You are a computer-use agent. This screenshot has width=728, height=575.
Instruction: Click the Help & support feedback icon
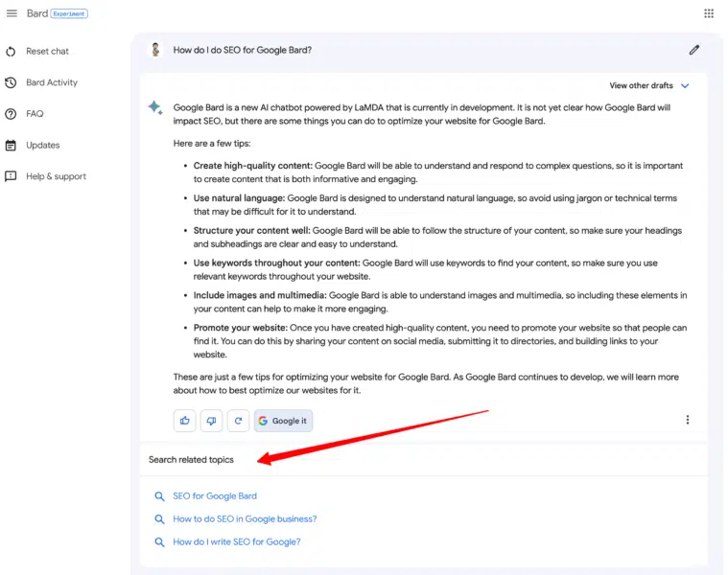pyautogui.click(x=11, y=176)
